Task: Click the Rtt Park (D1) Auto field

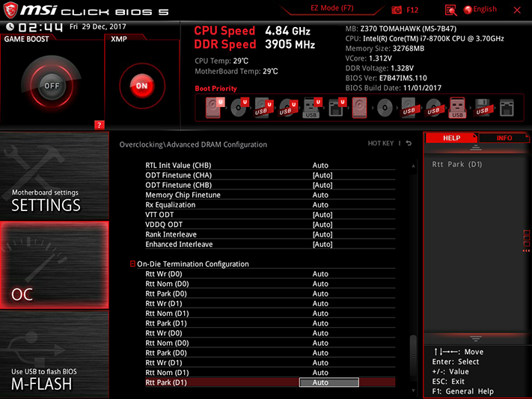Action: pyautogui.click(x=328, y=383)
